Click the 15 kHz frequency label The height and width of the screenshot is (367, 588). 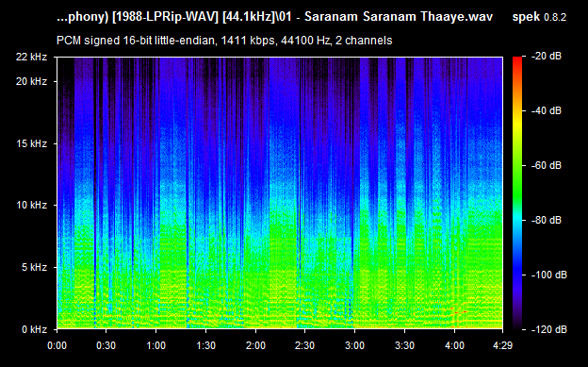click(31, 143)
